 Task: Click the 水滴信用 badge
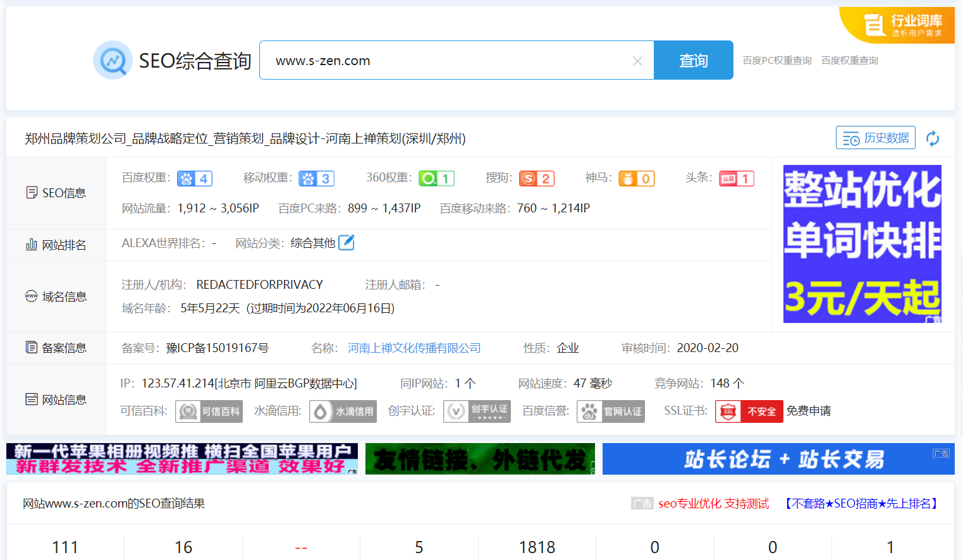343,411
